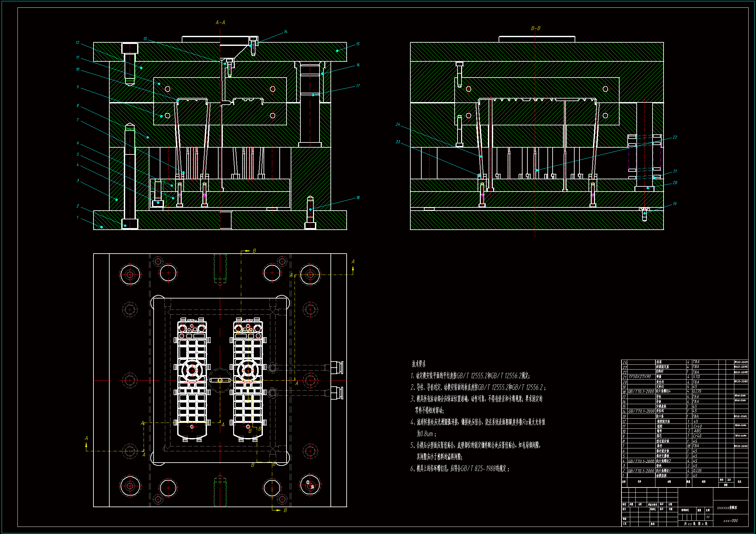The height and width of the screenshot is (534, 756).
Task: Select callout number 18 by the screw
Action: pos(358,198)
